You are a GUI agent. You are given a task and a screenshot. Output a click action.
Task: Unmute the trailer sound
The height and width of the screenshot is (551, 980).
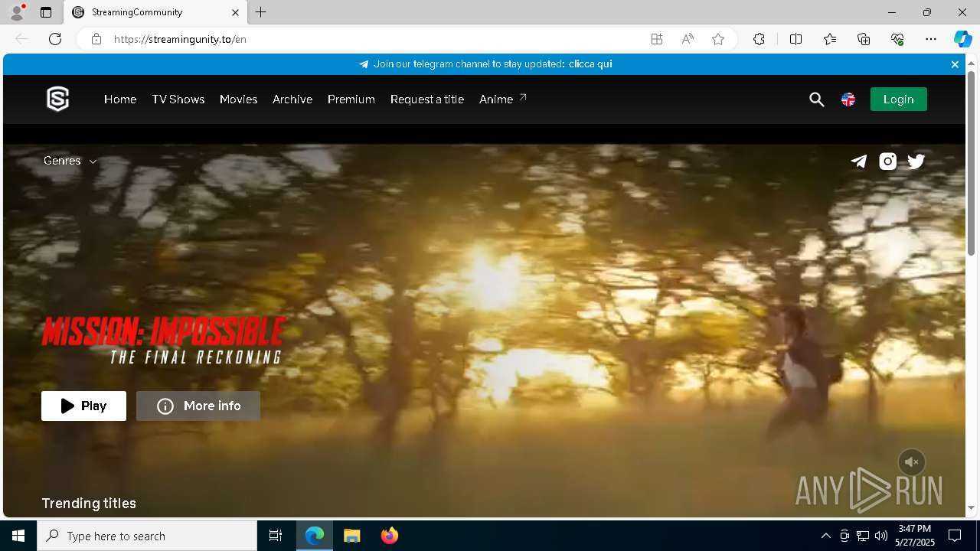[912, 462]
